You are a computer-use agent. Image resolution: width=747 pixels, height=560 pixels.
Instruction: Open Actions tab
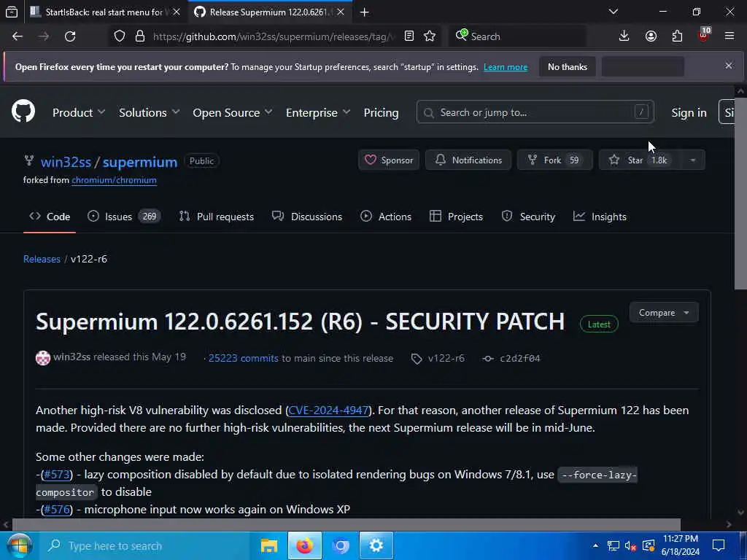(386, 217)
